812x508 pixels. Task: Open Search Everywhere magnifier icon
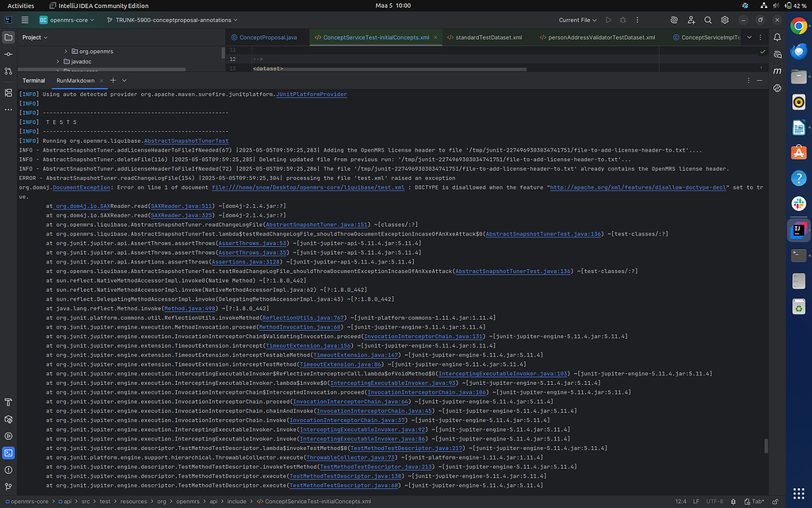[x=707, y=21]
